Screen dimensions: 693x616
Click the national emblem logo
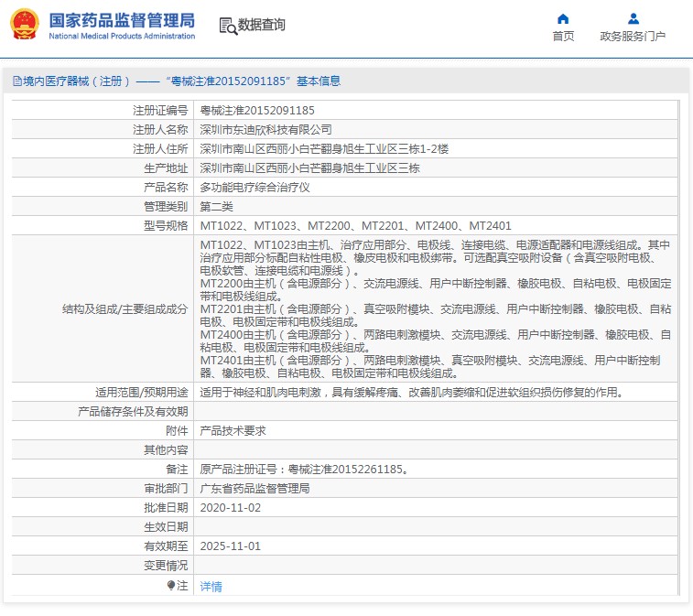point(24,25)
